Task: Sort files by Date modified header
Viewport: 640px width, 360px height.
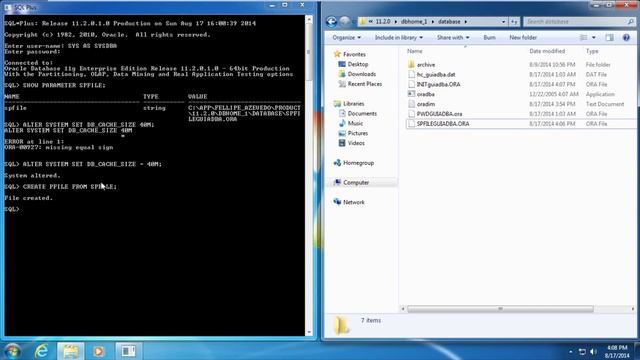Action: (x=547, y=51)
